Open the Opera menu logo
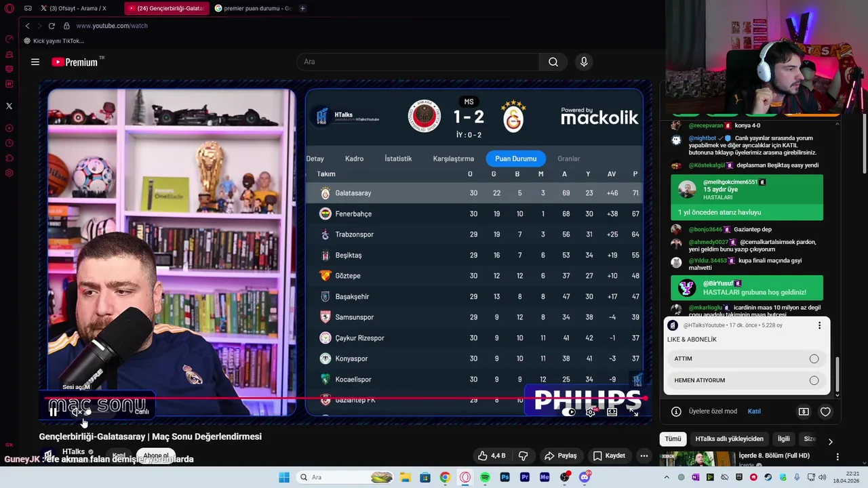This screenshot has height=488, width=868. coord(9,9)
